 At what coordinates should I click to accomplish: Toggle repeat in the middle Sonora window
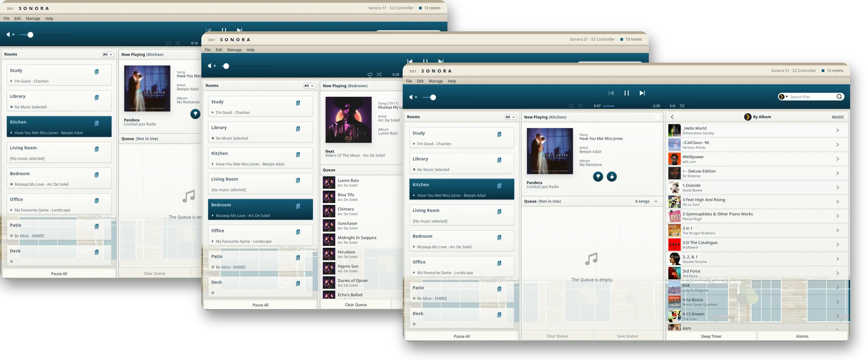tap(370, 75)
